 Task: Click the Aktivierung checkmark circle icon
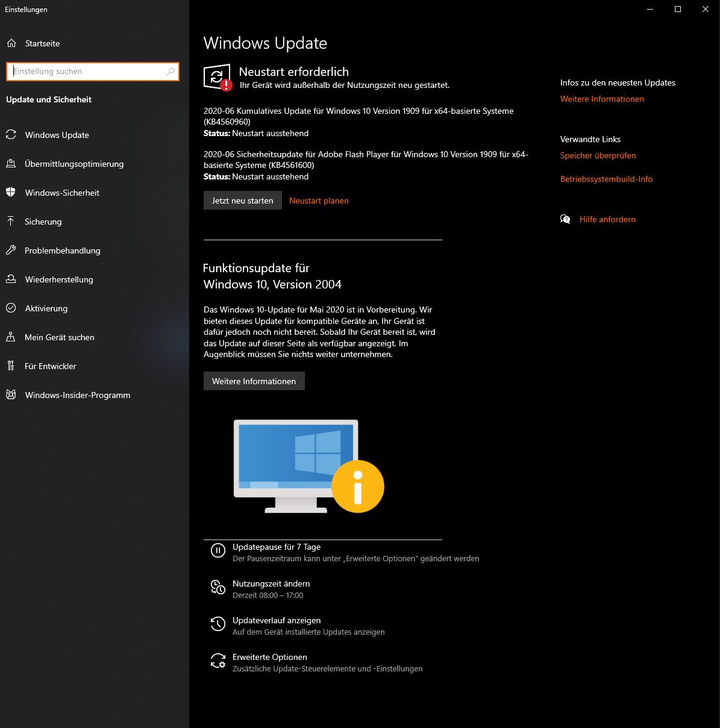(11, 308)
